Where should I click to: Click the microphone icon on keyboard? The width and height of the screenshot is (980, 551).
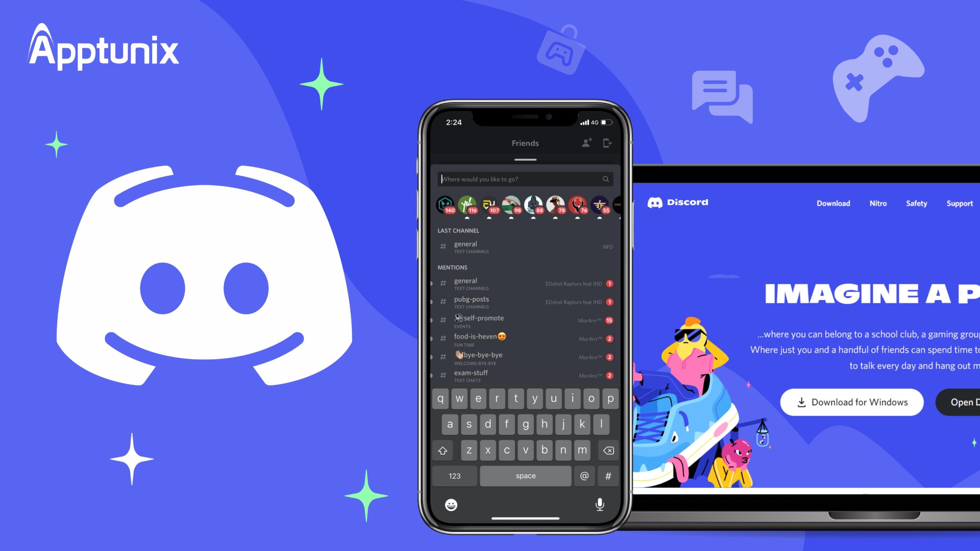599,505
